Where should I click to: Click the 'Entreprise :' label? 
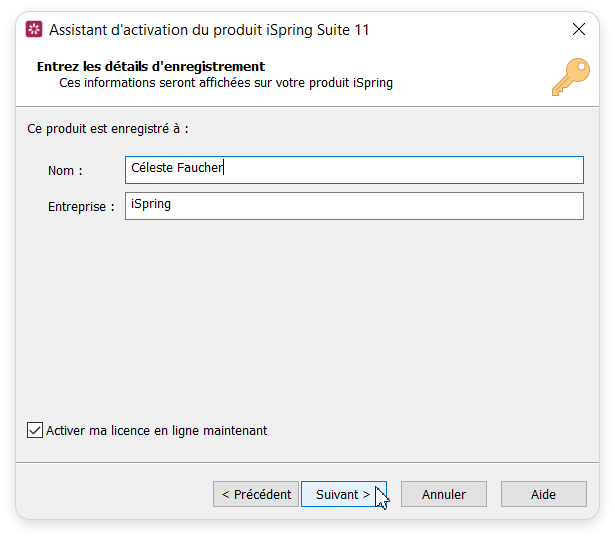coord(81,207)
